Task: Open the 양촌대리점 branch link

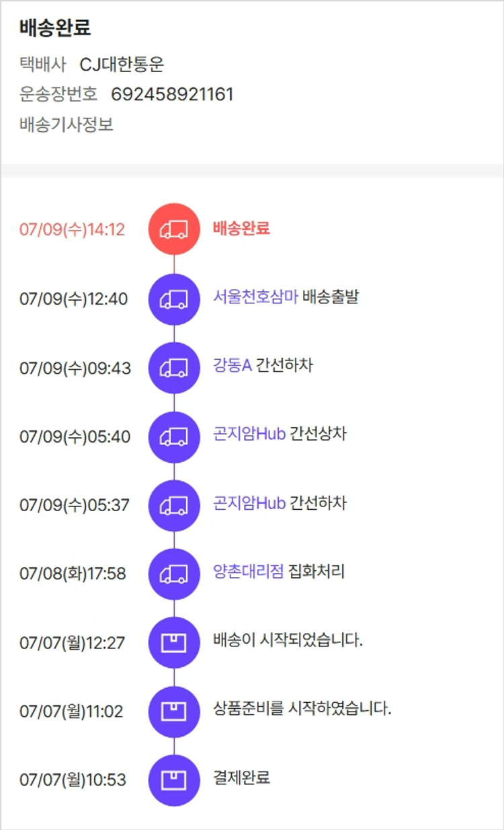Action: [x=249, y=572]
